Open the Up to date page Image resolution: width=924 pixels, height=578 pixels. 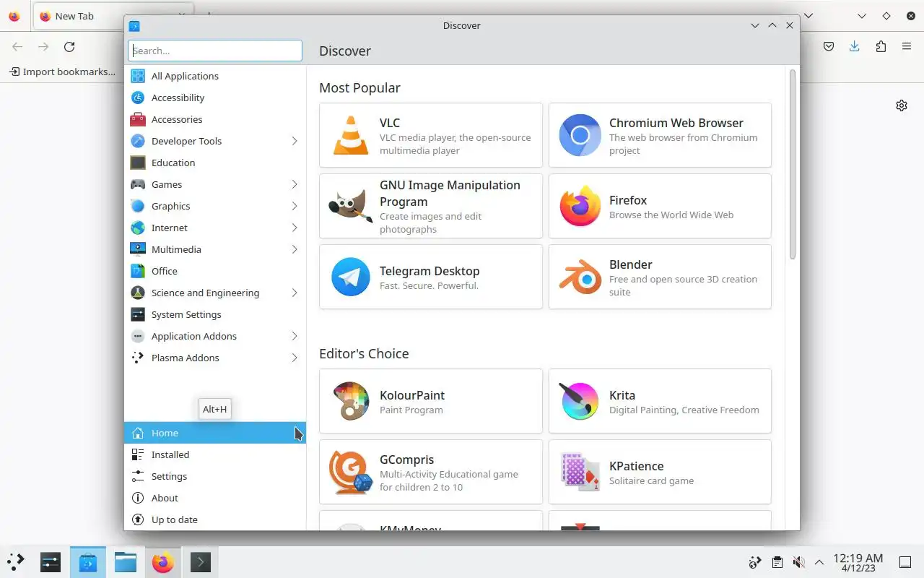pyautogui.click(x=215, y=519)
